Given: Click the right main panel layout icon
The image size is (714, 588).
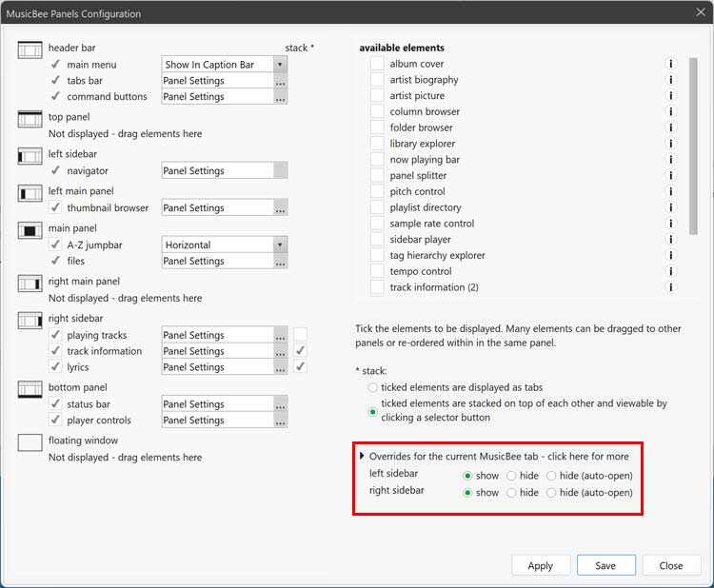Looking at the screenshot, I should [30, 284].
